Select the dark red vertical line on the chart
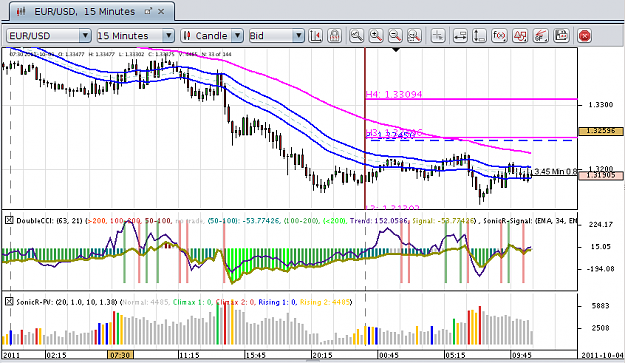Viewport: 625px width, 363px height. click(x=365, y=128)
